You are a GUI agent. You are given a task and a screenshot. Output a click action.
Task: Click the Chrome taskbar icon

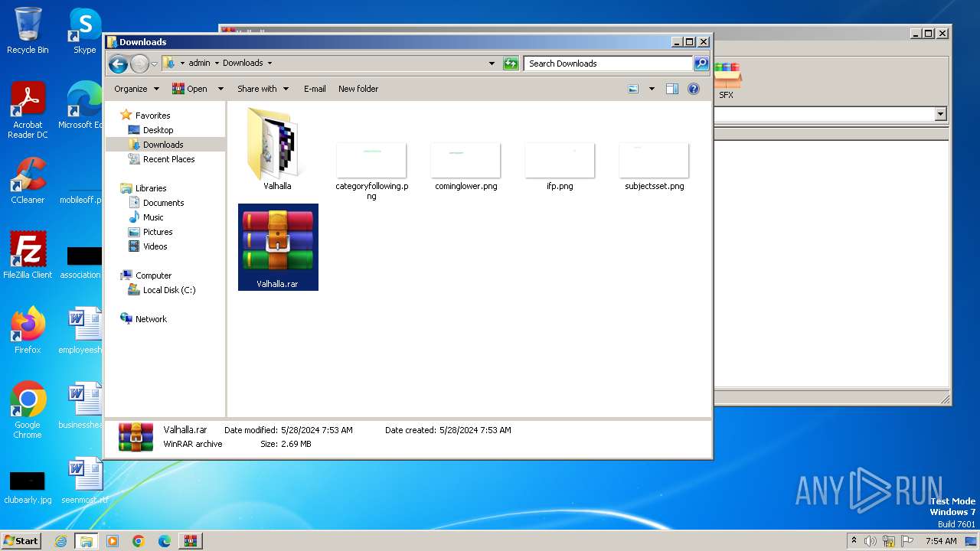click(138, 541)
